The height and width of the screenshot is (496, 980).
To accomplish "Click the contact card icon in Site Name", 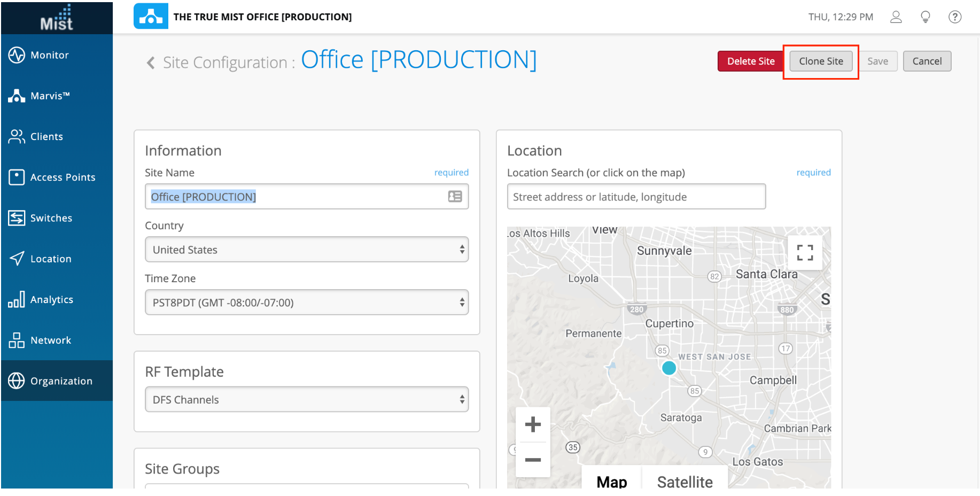I will (x=455, y=197).
